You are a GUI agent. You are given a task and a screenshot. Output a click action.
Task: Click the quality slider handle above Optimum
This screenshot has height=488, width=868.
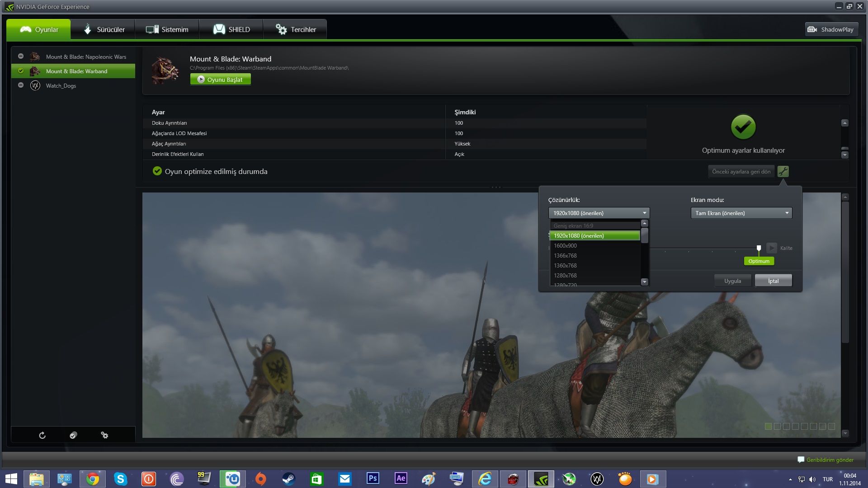click(x=759, y=248)
